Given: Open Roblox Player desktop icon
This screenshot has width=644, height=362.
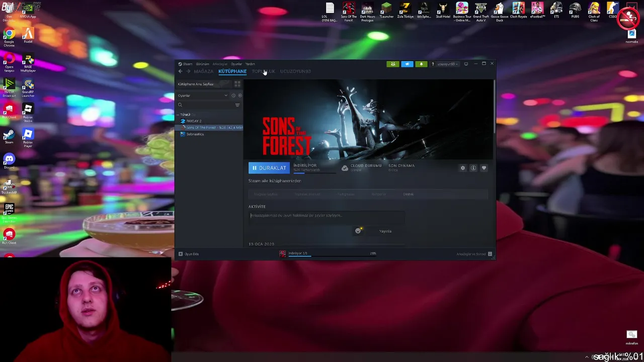Looking at the screenshot, I should (28, 138).
